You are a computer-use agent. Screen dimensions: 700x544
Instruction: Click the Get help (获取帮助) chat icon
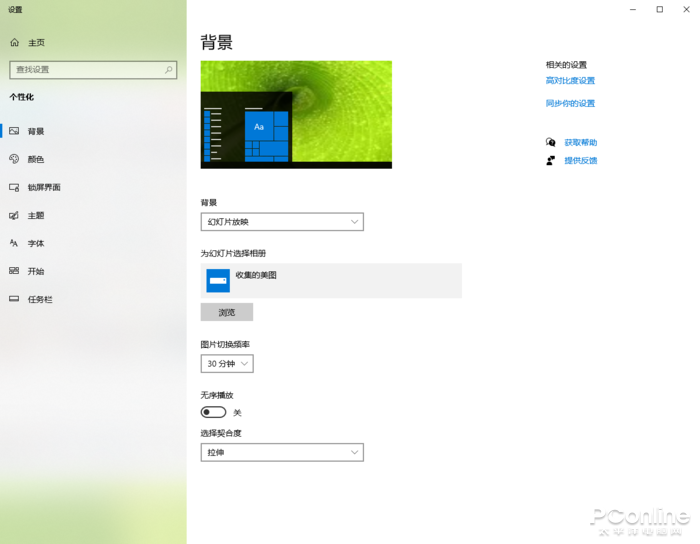coord(550,142)
